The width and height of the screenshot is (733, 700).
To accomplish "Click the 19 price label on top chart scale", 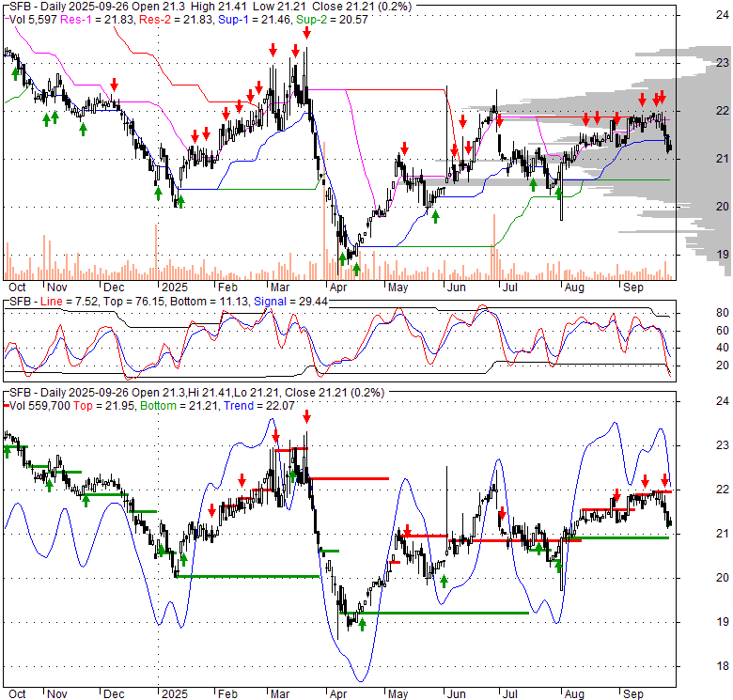I will [723, 255].
